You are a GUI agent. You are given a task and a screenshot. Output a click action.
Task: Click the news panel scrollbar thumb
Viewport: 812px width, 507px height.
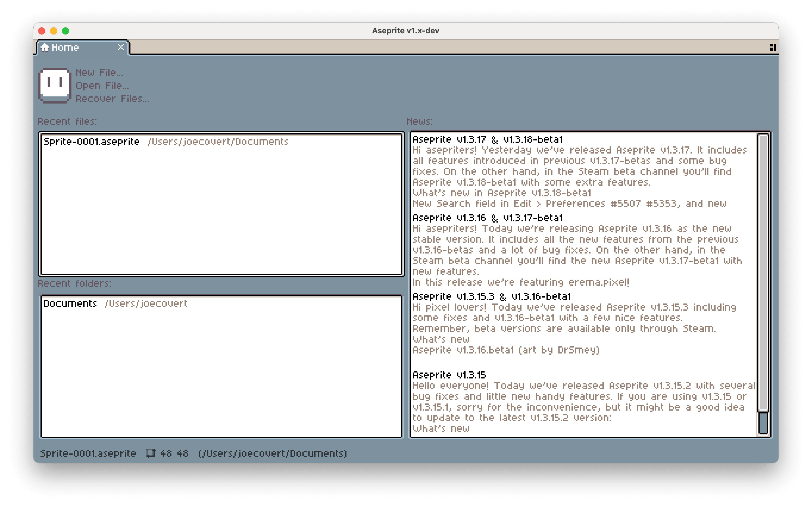(x=763, y=272)
